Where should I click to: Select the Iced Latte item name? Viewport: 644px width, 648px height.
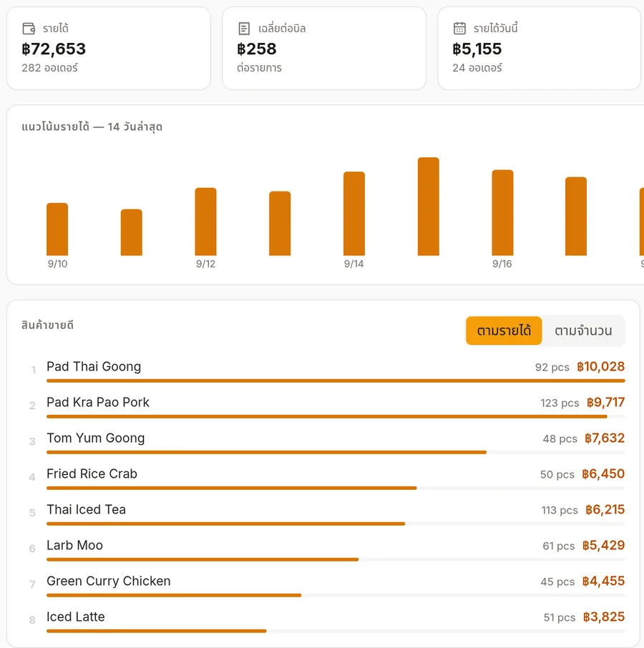tap(76, 617)
